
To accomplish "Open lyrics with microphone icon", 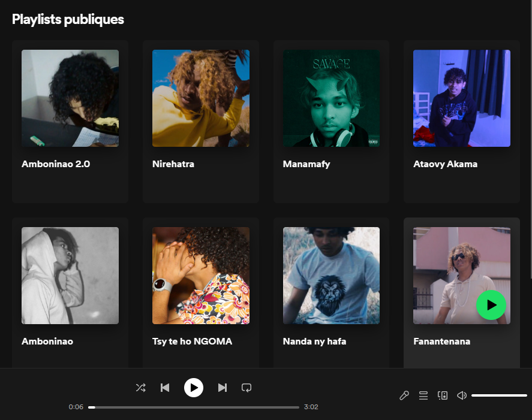I will coord(404,395).
